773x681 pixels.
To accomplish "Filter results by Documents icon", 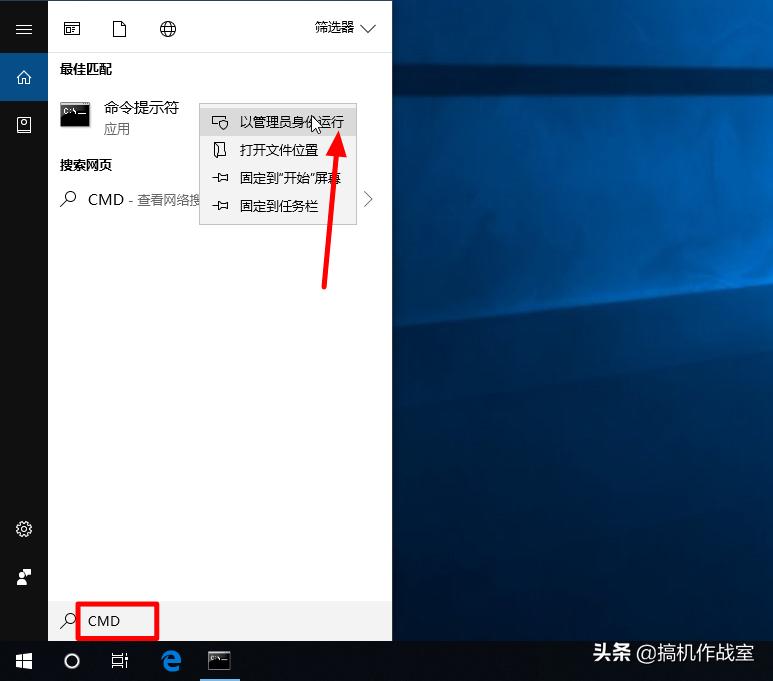I will click(119, 29).
